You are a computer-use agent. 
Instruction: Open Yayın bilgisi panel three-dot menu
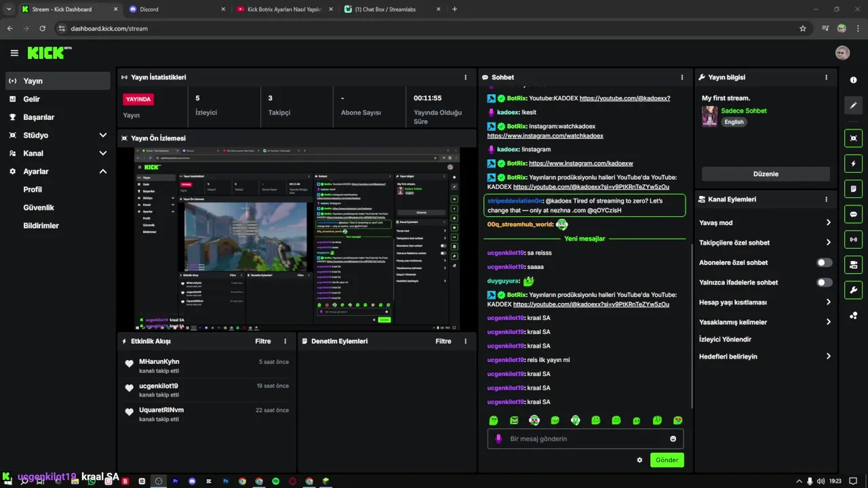coord(826,77)
